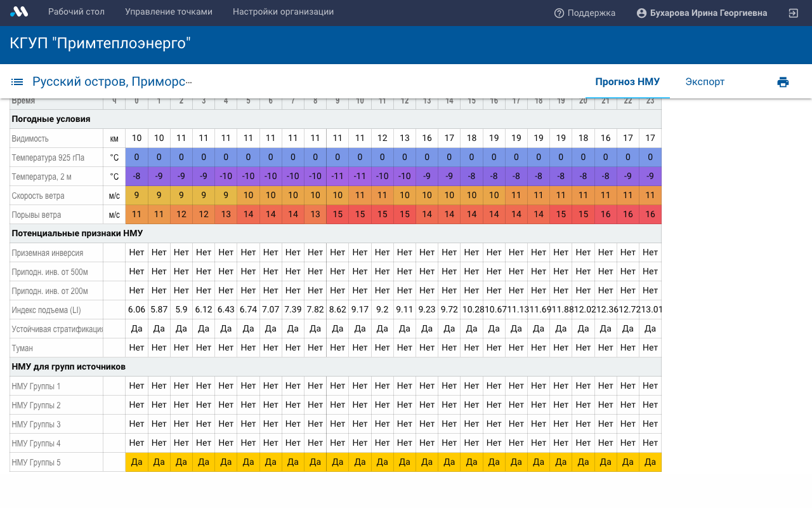The image size is (812, 508).
Task: Click the Приподн. инв. от 500м label
Action: (x=49, y=272)
